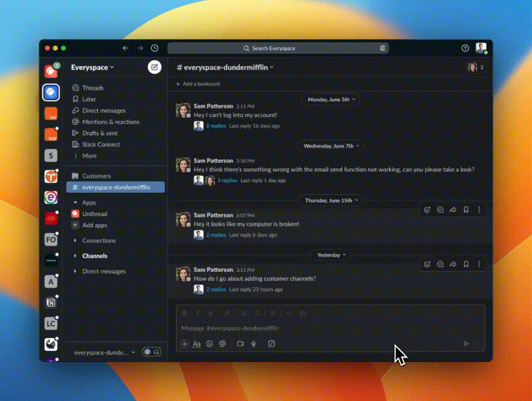This screenshot has width=532, height=401.
Task: Switch to the S workspace icon
Action: tap(51, 155)
